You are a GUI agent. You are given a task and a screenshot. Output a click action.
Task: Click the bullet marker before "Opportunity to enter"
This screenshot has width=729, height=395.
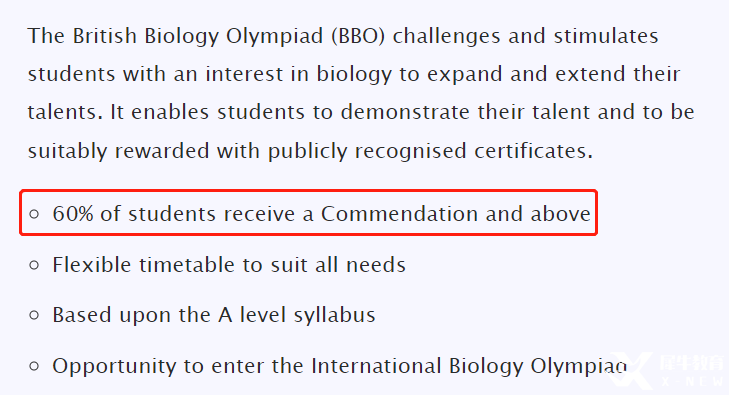(x=34, y=366)
